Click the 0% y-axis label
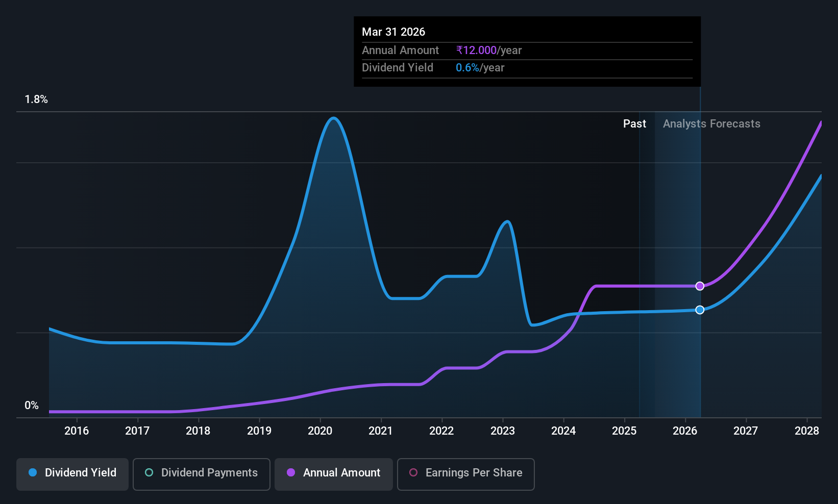The image size is (838, 504). 32,406
